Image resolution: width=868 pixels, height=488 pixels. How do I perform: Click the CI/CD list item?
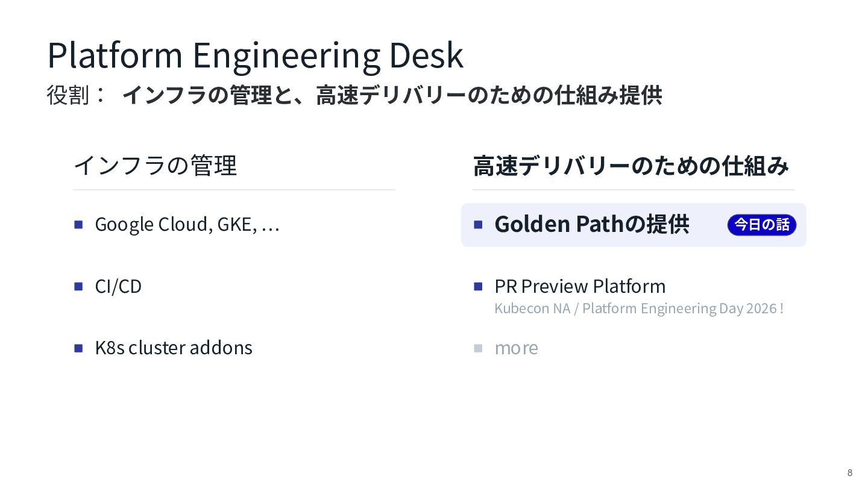click(x=118, y=286)
